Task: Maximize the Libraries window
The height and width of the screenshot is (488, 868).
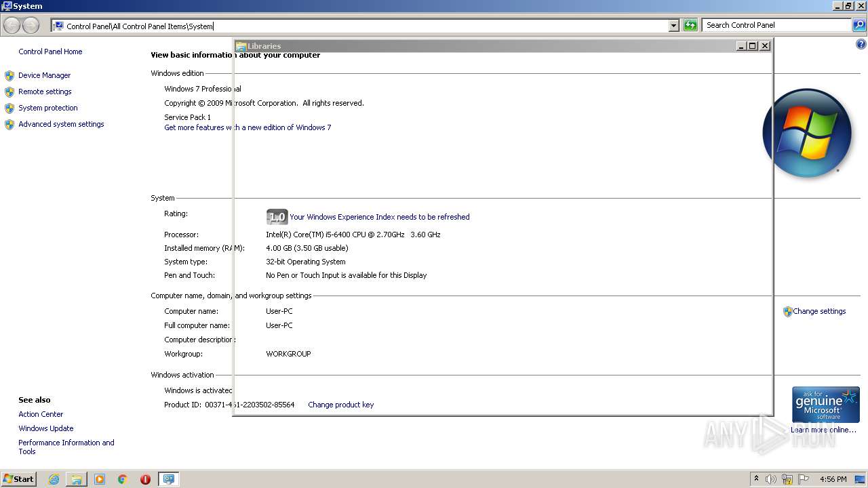Action: click(753, 46)
